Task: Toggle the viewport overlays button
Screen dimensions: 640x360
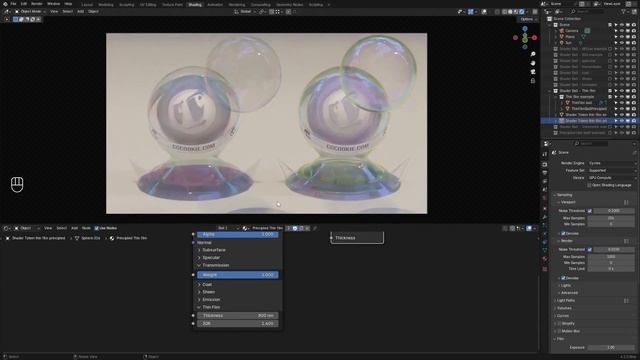Action: (484, 11)
